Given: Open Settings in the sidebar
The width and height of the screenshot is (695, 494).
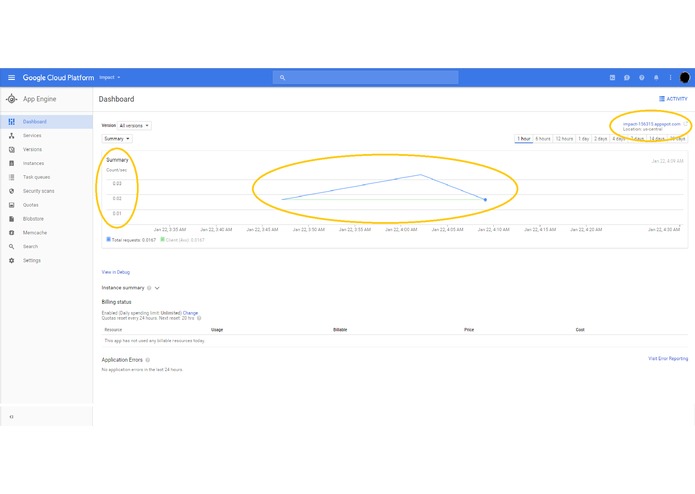Looking at the screenshot, I should 47,261.
